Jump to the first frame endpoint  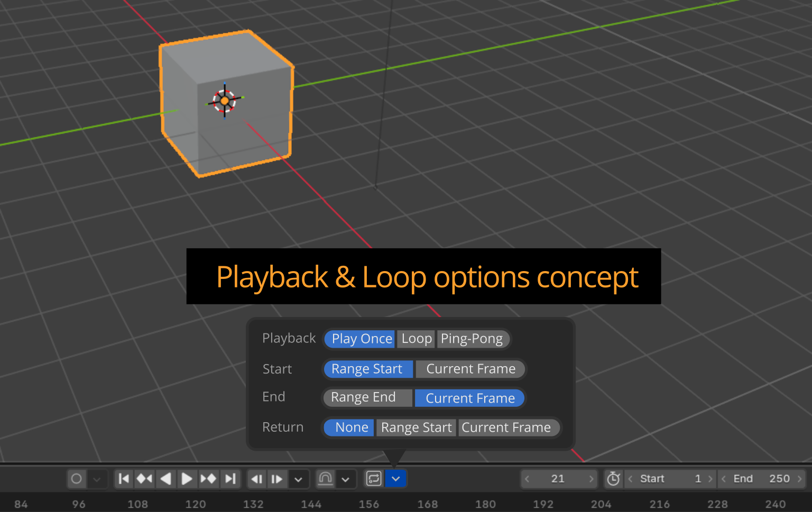[124, 479]
